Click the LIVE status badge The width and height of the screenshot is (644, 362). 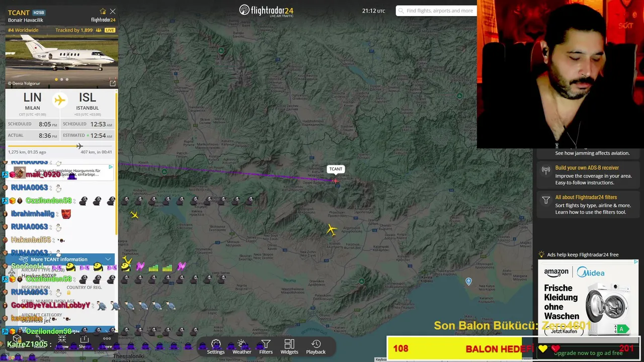point(110,30)
